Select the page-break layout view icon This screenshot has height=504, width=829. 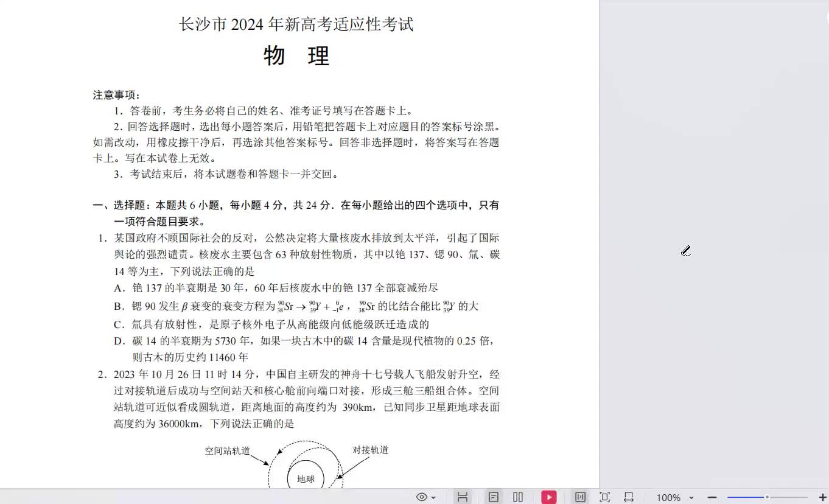[463, 497]
